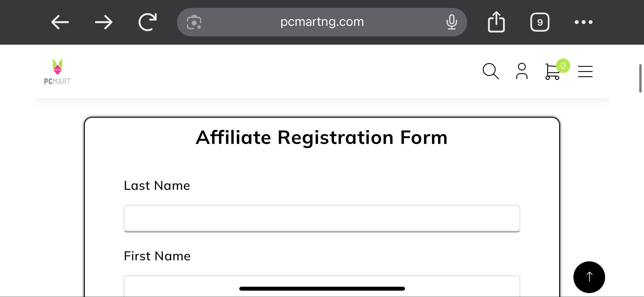644x297 pixels.
Task: Open the share sheet icon
Action: (496, 22)
